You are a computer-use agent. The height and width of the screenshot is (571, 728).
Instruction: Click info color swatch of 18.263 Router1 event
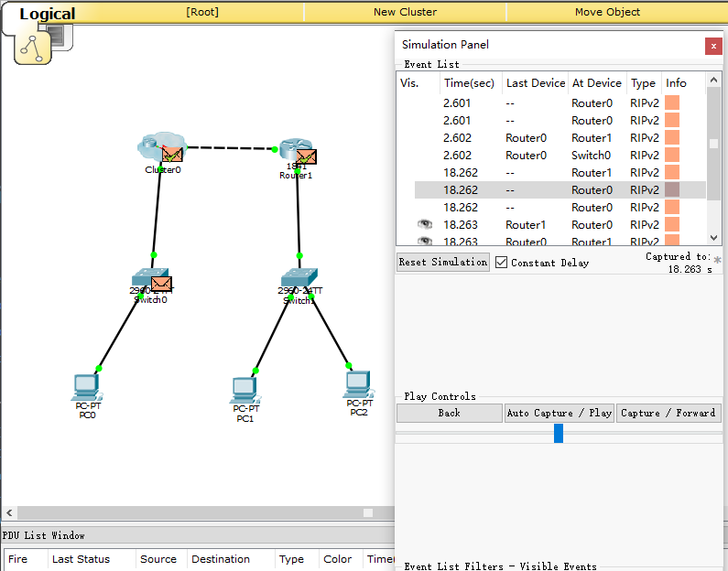pos(672,224)
